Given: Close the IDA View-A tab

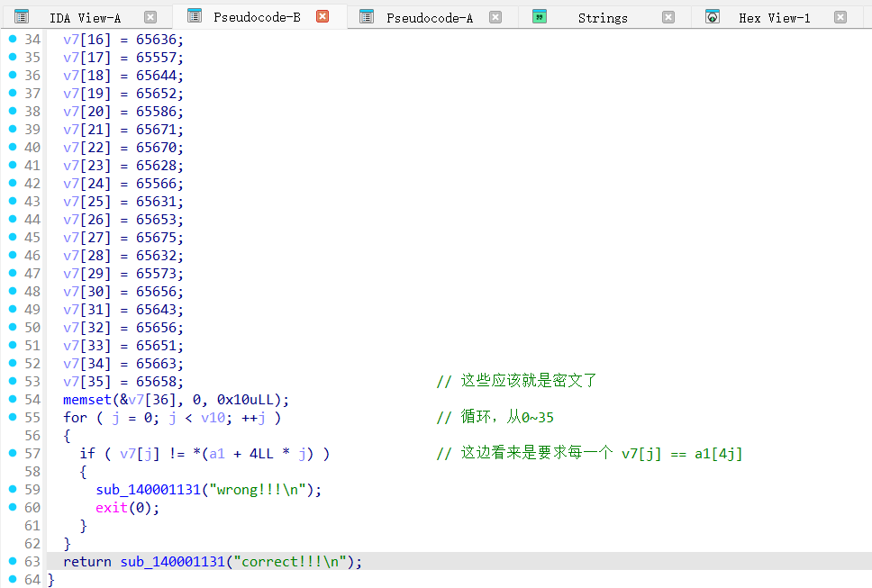Looking at the screenshot, I should coord(150,17).
